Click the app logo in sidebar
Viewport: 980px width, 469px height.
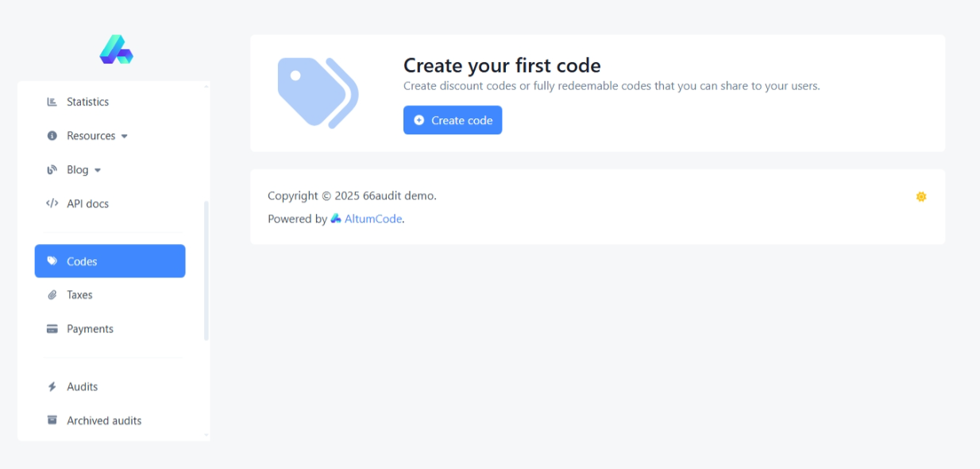point(116,49)
